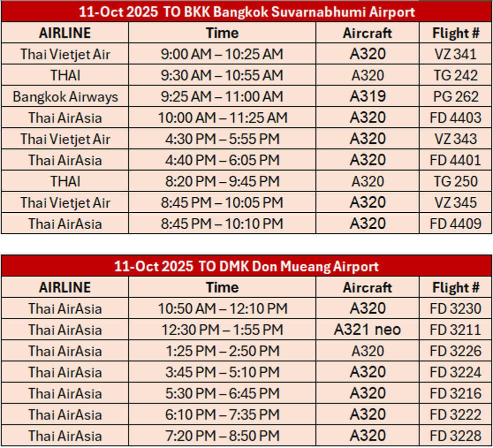Select the DMK Don Mueang Airport header
This screenshot has width=493, height=448.
246,266
